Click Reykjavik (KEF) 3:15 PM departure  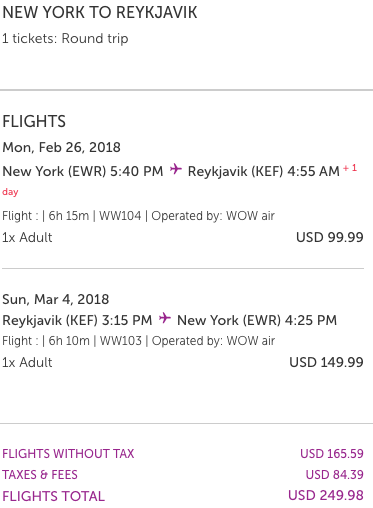77,320
